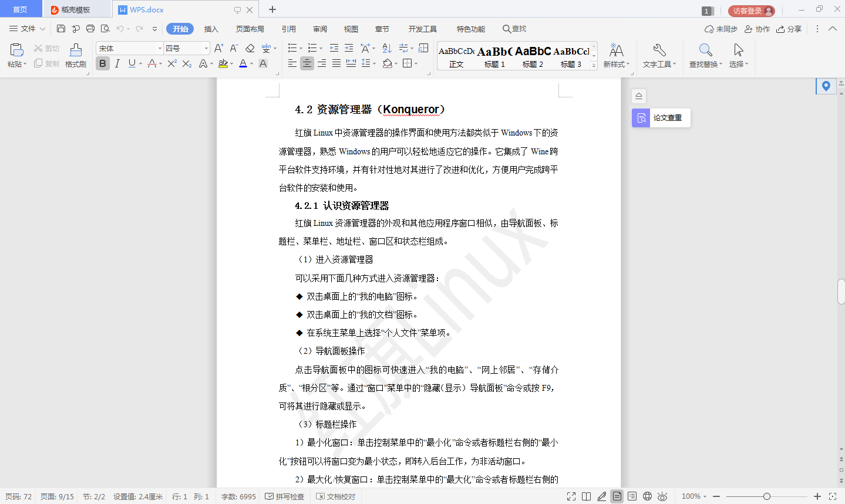Click the Select (选择) cursor icon
Viewport: 845px width, 504px height.
tap(739, 50)
